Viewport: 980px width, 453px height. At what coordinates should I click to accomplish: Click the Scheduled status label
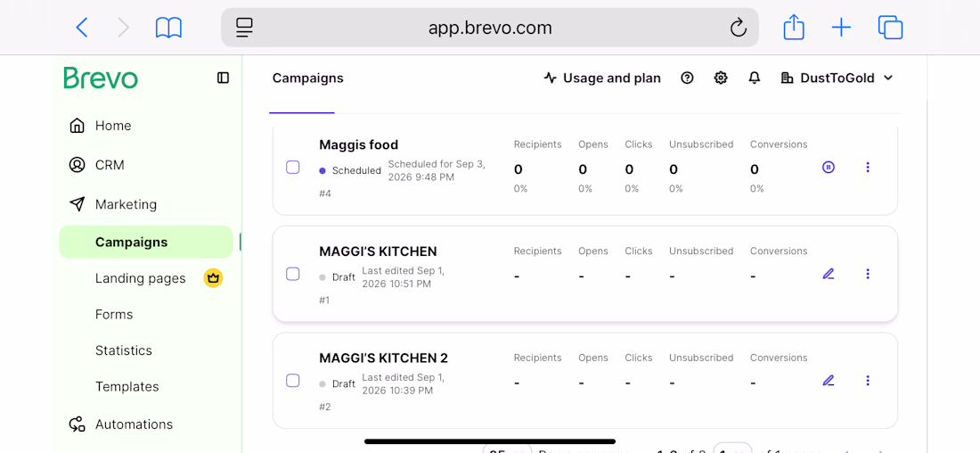pyautogui.click(x=356, y=171)
